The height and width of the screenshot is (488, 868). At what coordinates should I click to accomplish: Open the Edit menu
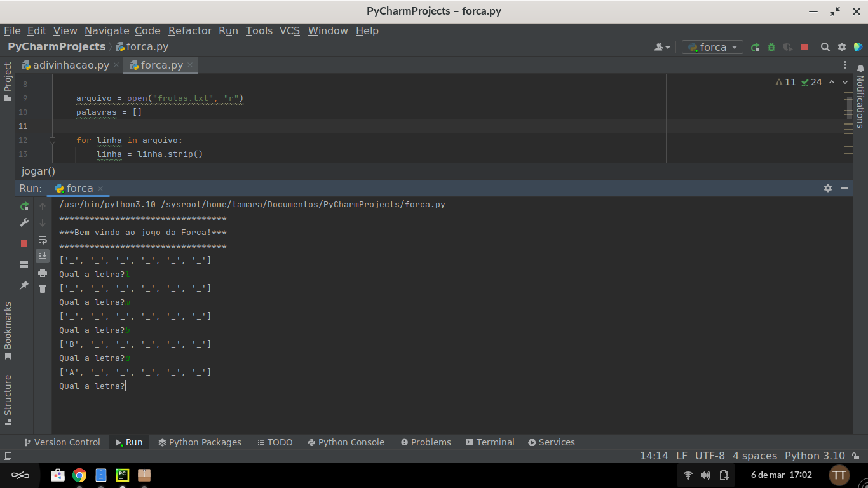click(37, 30)
